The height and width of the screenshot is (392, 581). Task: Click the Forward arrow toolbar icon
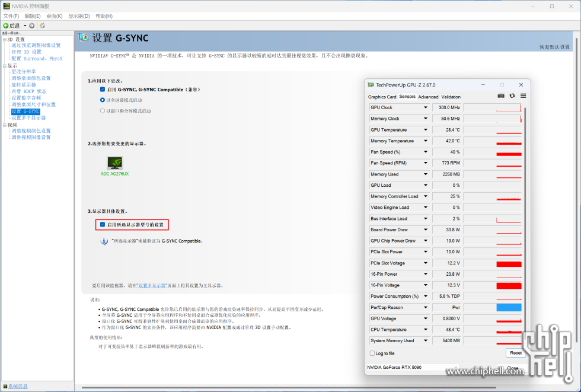pos(32,26)
